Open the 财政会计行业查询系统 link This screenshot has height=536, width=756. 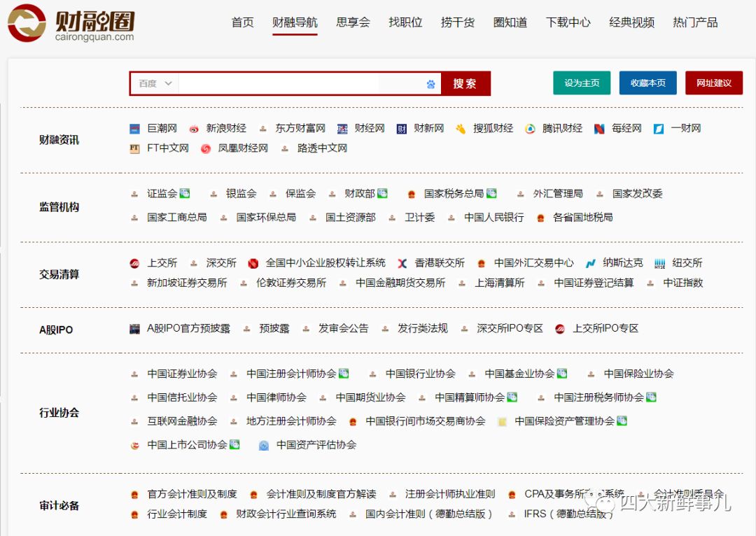286,514
